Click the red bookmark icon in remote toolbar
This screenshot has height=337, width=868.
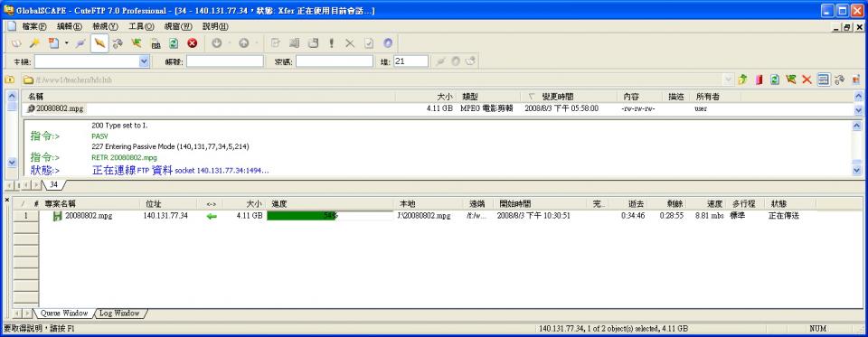pos(759,80)
